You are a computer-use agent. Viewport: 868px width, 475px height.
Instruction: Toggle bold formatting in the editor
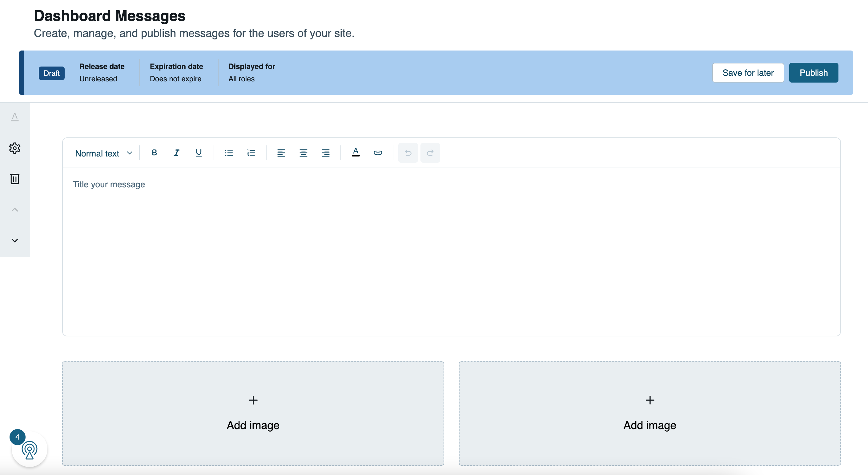click(x=154, y=153)
